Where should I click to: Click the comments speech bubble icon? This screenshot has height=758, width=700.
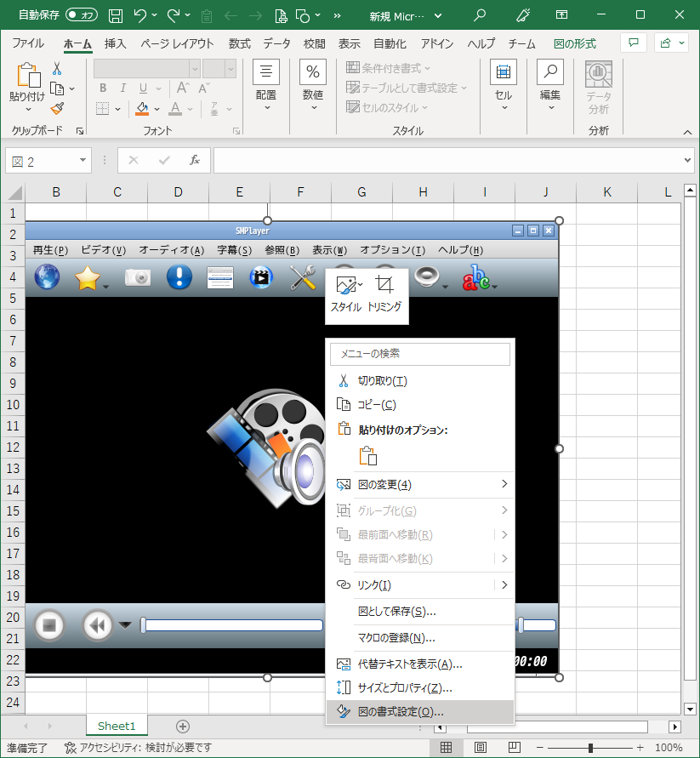(634, 43)
